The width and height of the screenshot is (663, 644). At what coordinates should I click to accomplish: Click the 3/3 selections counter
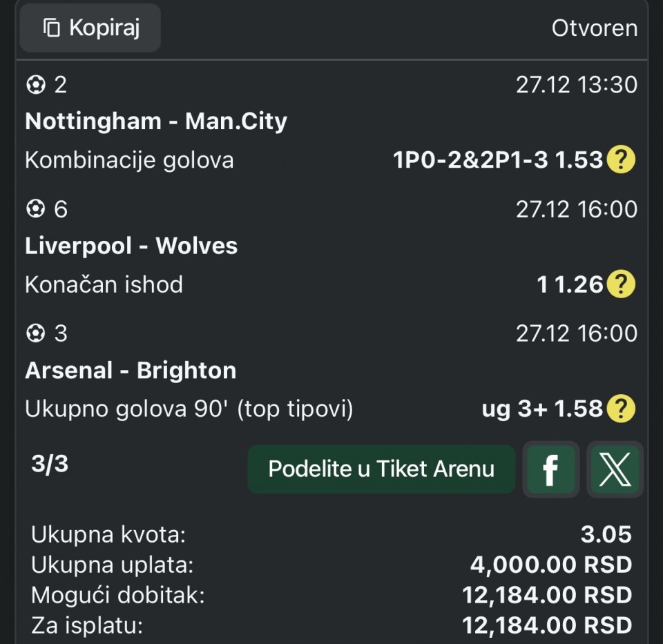point(50,464)
